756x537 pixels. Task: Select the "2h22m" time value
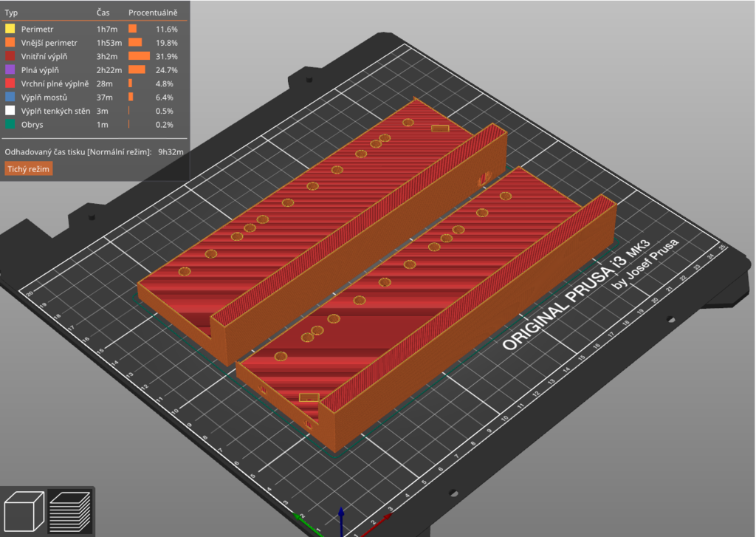109,70
